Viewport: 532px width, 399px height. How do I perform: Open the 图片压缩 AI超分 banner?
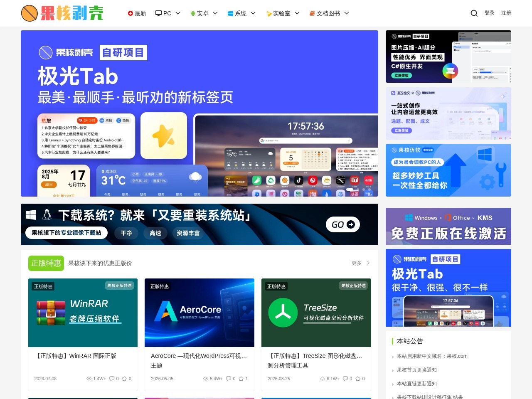(448, 57)
